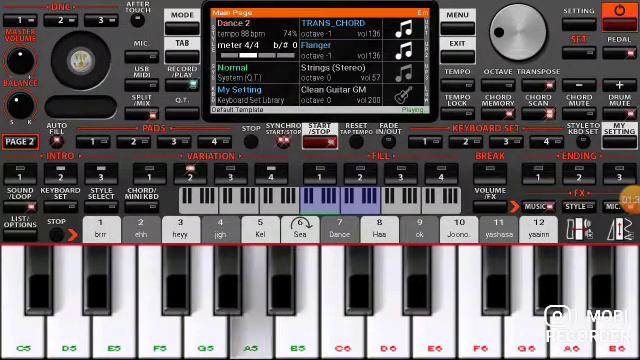Turn the large data dial
Viewport: 640px width, 360px height.
tap(518, 33)
